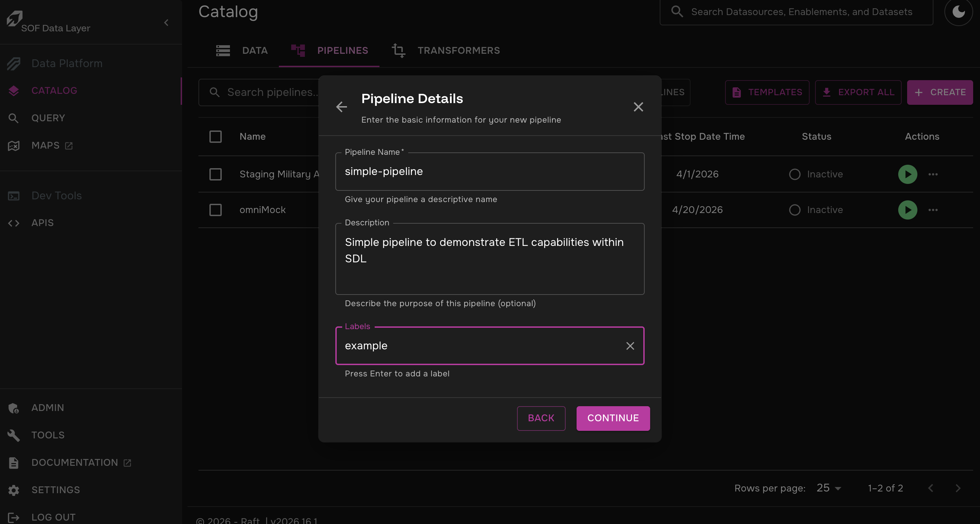Close the Pipeline Details dialog
The width and height of the screenshot is (980, 524).
(639, 107)
